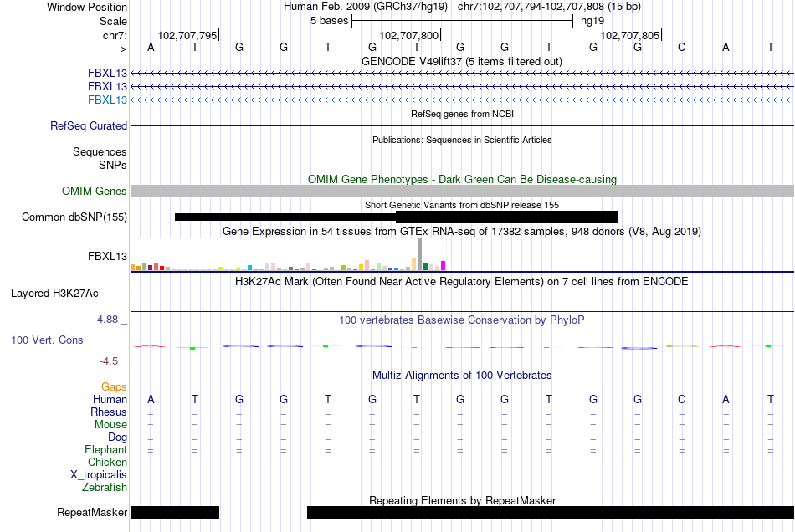Screen dimensions: 795x532
Task: Open OMIM Gene Phenotypes track title
Action: [x=463, y=179]
